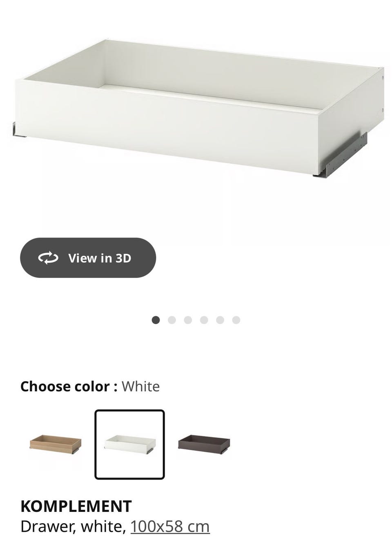392x542 pixels.
Task: Select the oak-colored drawer swatch
Action: tap(56, 444)
